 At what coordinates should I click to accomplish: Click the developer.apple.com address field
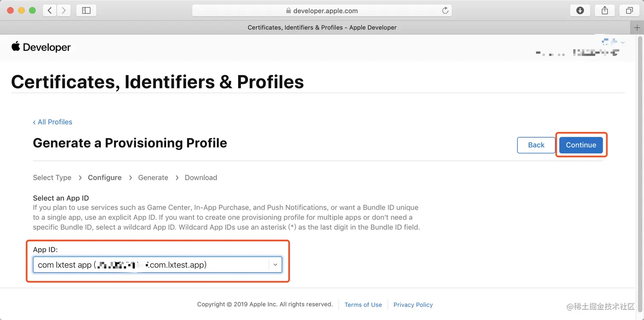coord(322,11)
